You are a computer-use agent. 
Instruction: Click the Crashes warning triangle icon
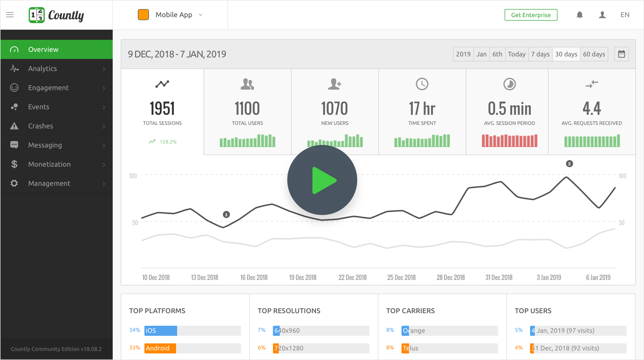tap(14, 126)
